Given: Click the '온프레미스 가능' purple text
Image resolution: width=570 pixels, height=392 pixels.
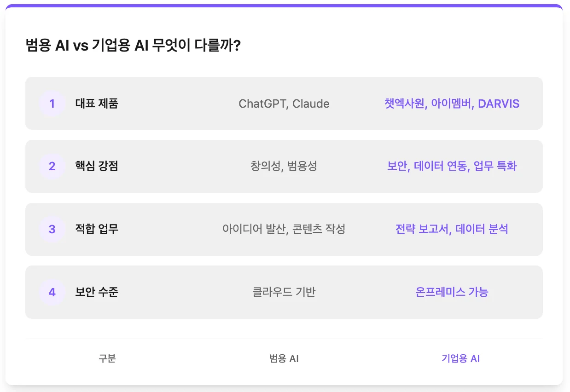Looking at the screenshot, I should (452, 292).
